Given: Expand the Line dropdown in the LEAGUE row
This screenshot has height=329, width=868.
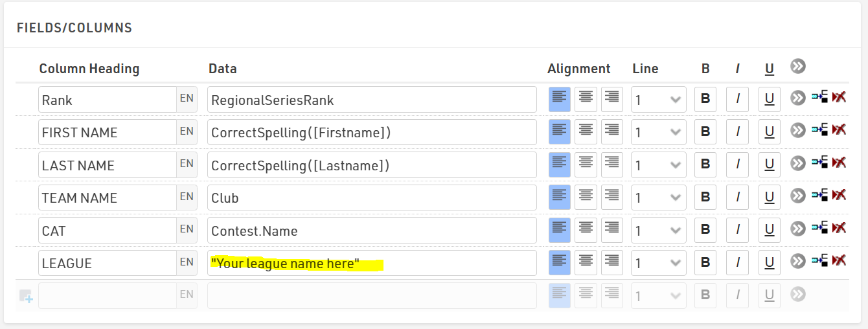Looking at the screenshot, I should pyautogui.click(x=658, y=263).
